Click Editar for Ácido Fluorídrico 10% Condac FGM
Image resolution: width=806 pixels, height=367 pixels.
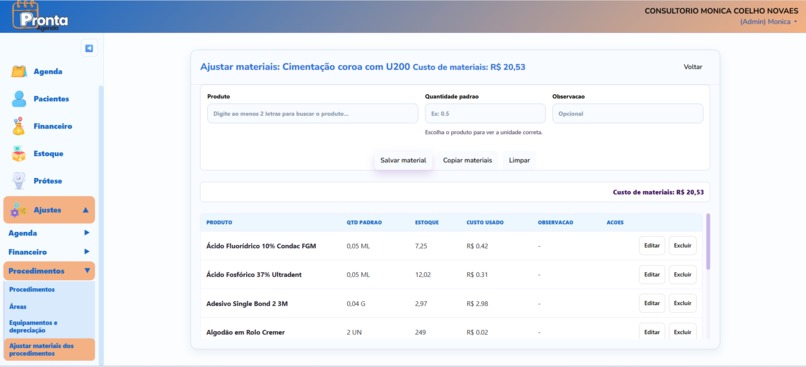pos(652,246)
